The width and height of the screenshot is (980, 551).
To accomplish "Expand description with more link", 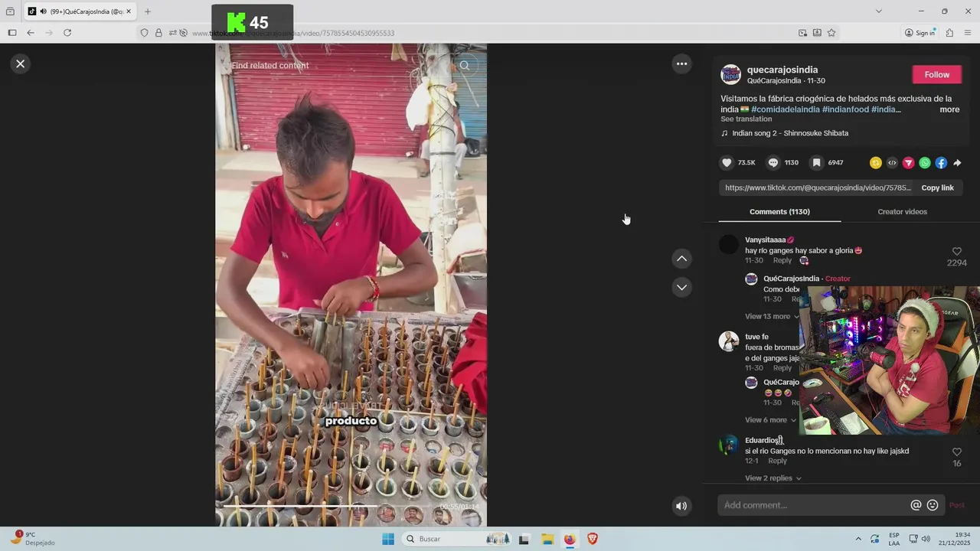I will (949, 109).
